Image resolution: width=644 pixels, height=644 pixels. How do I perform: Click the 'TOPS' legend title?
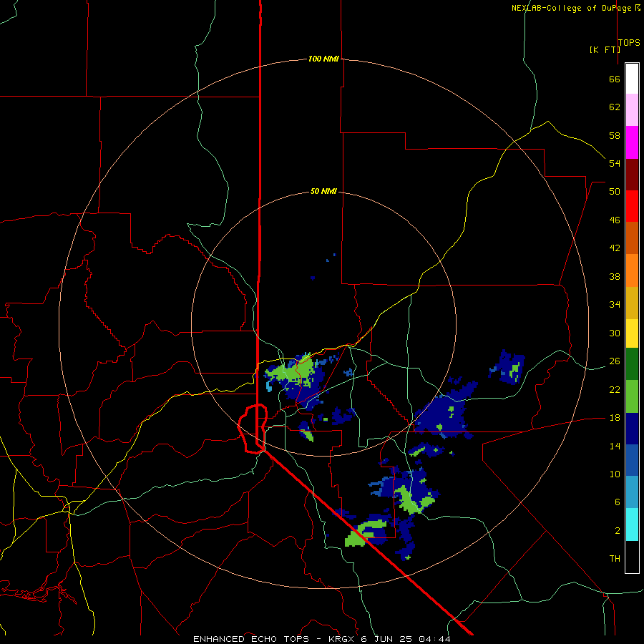pos(629,42)
